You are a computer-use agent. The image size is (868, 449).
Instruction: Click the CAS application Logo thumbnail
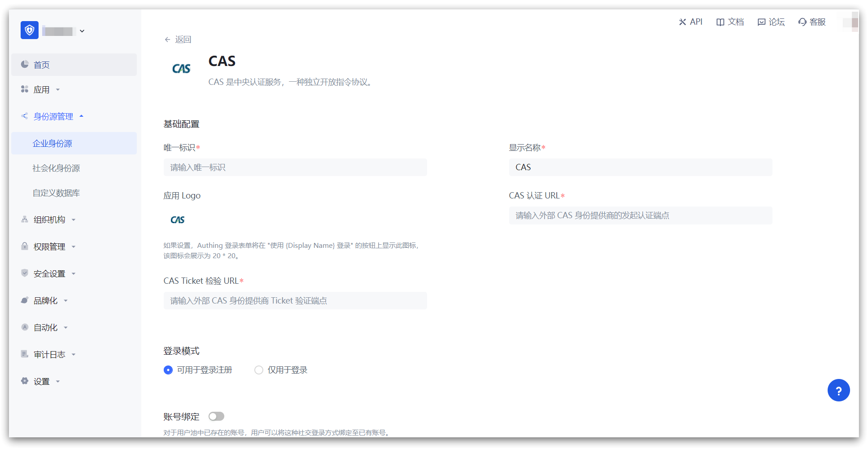[x=178, y=220]
